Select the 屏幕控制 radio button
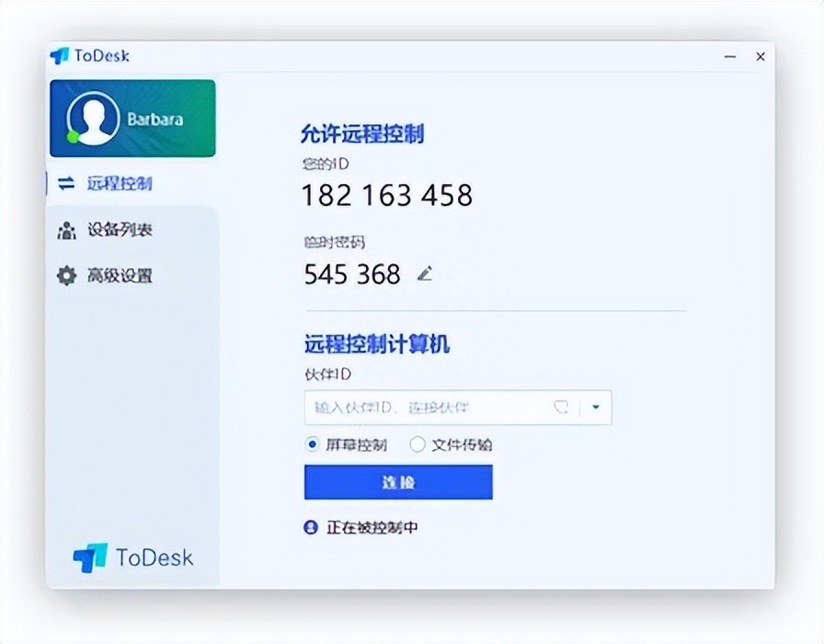Screen dimensions: 824x644 click(313, 444)
